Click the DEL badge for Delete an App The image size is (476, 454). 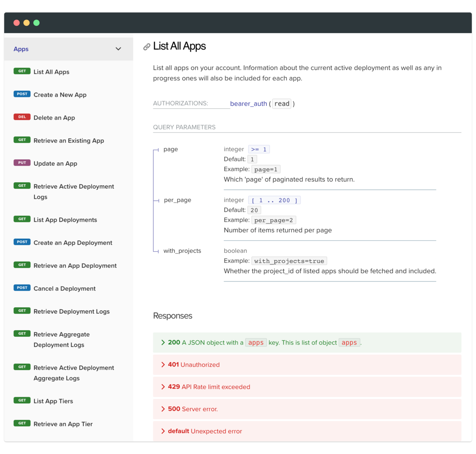click(22, 117)
